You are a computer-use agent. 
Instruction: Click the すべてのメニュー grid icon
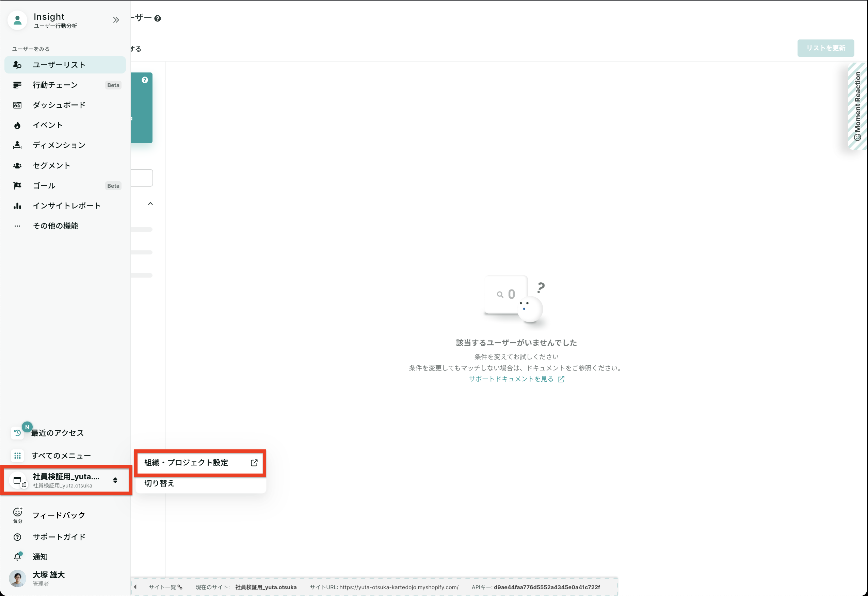coord(17,456)
